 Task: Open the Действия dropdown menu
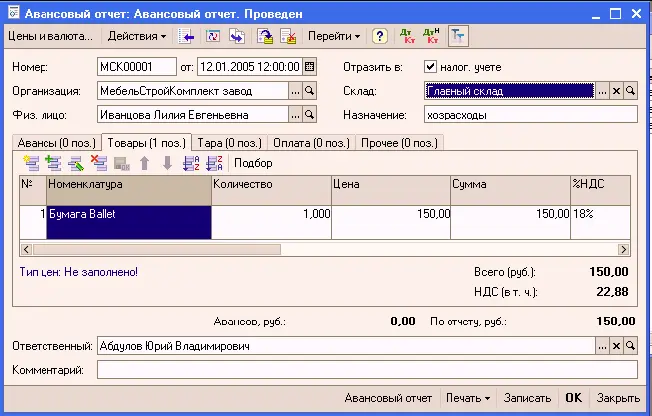click(x=137, y=36)
